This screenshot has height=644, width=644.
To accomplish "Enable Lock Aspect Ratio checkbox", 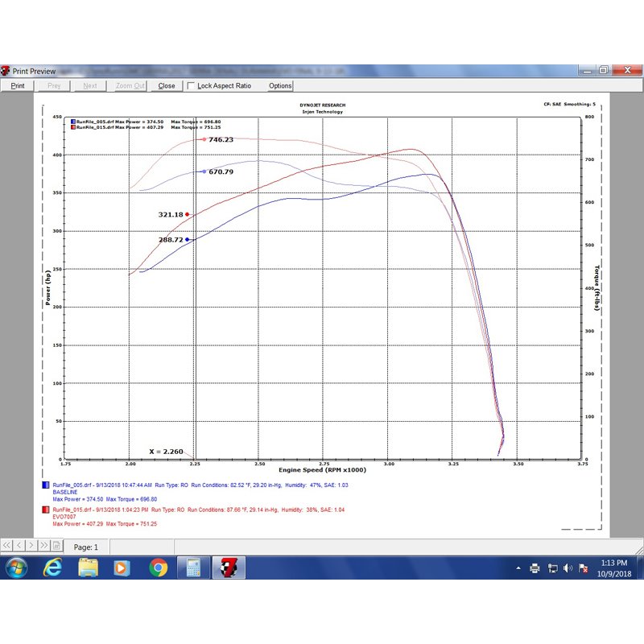I will [x=191, y=85].
